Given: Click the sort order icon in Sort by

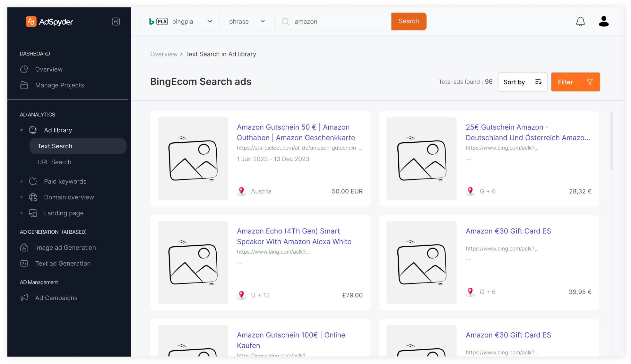Looking at the screenshot, I should pos(538,82).
